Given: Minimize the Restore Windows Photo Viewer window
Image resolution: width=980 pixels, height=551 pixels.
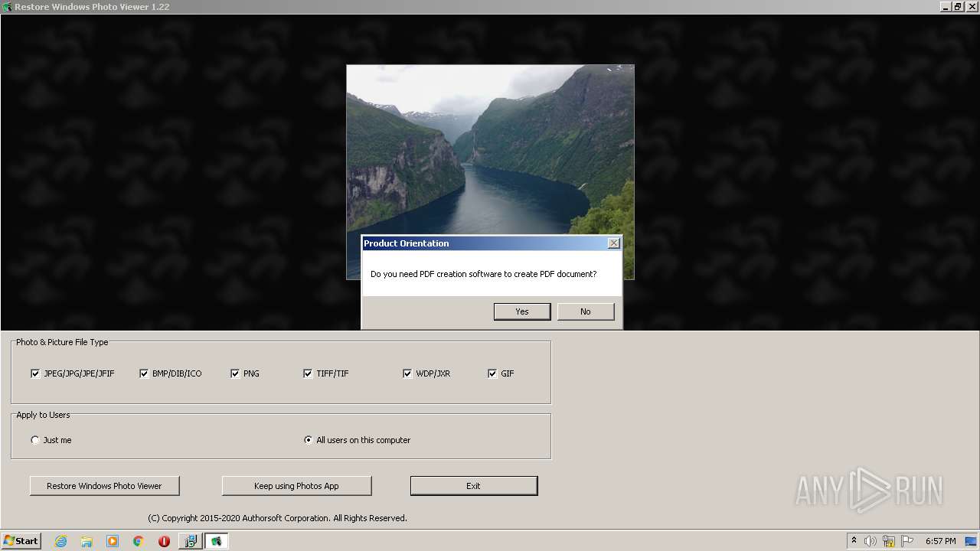Looking at the screenshot, I should (946, 7).
